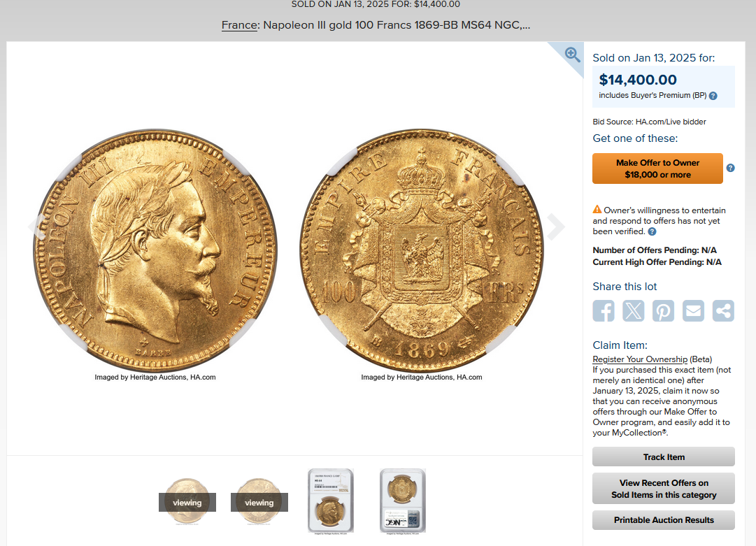Click Make Offer to Owner button
Image resolution: width=756 pixels, height=546 pixels.
(x=657, y=168)
